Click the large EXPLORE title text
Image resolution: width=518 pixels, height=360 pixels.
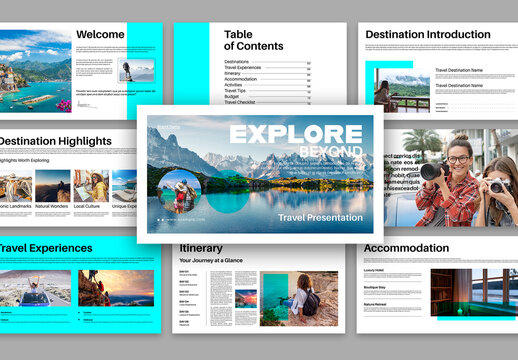296,134
